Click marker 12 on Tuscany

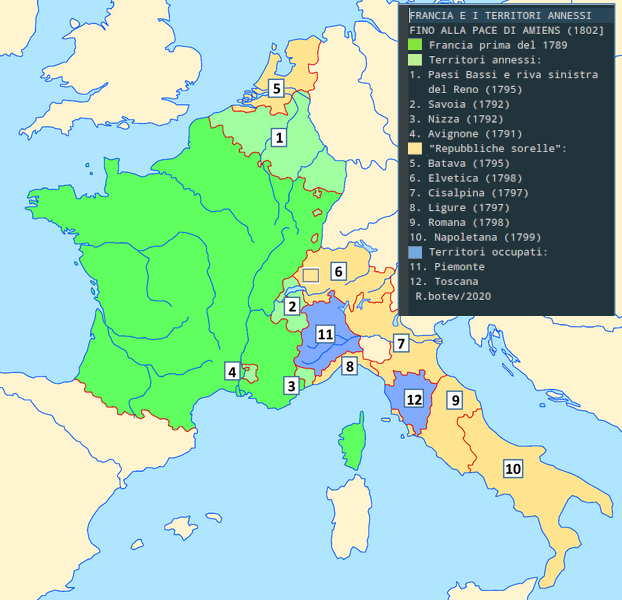pos(413,398)
